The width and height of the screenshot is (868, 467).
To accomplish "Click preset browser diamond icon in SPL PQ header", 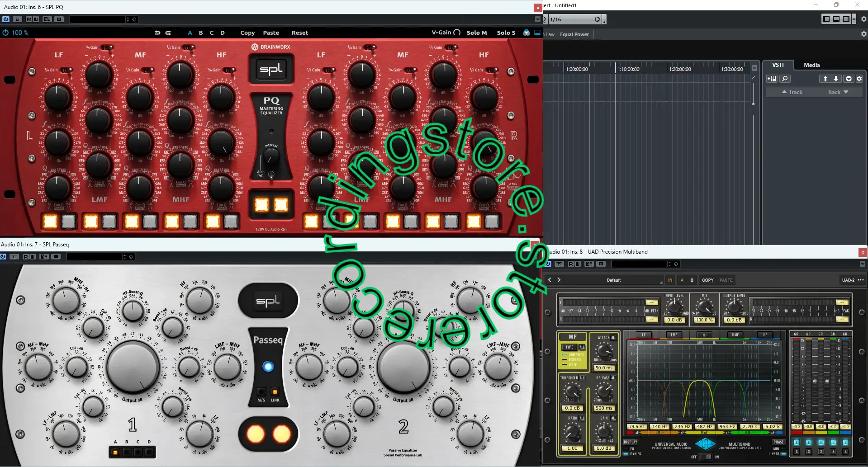I will (134, 19).
